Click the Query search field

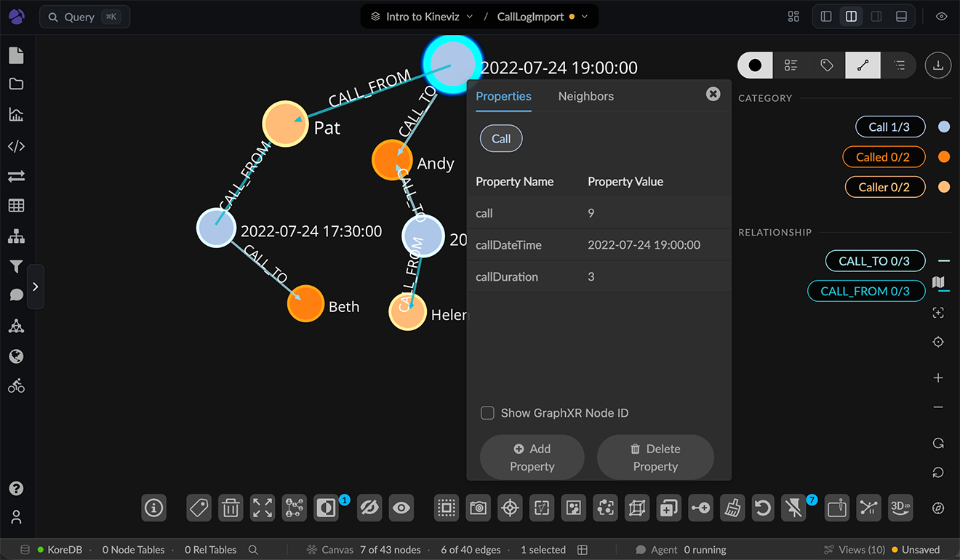point(85,17)
